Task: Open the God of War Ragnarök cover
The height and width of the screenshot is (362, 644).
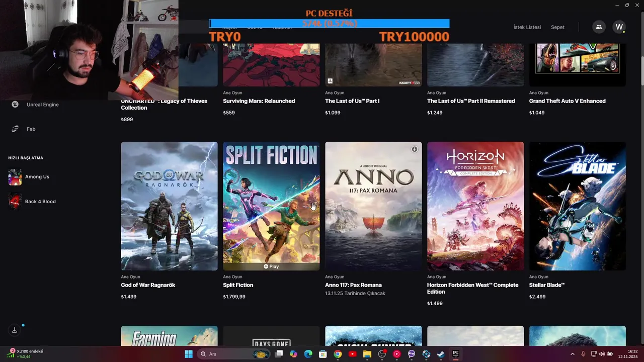Action: [x=169, y=206]
